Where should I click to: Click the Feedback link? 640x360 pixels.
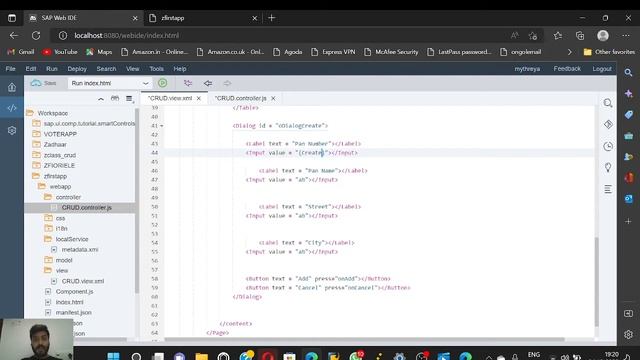(567, 69)
